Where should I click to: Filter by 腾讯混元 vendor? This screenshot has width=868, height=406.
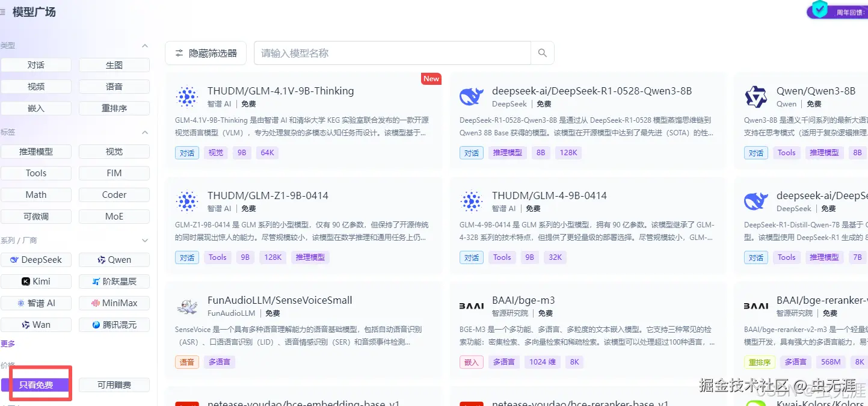[x=114, y=325]
